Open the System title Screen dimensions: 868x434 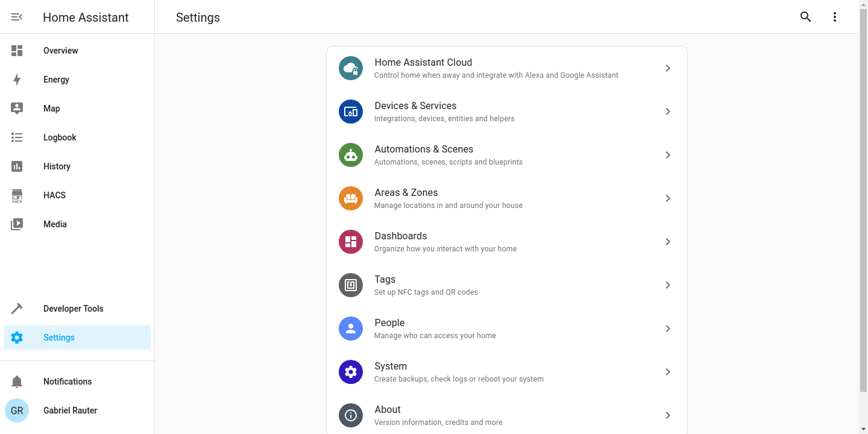point(391,366)
